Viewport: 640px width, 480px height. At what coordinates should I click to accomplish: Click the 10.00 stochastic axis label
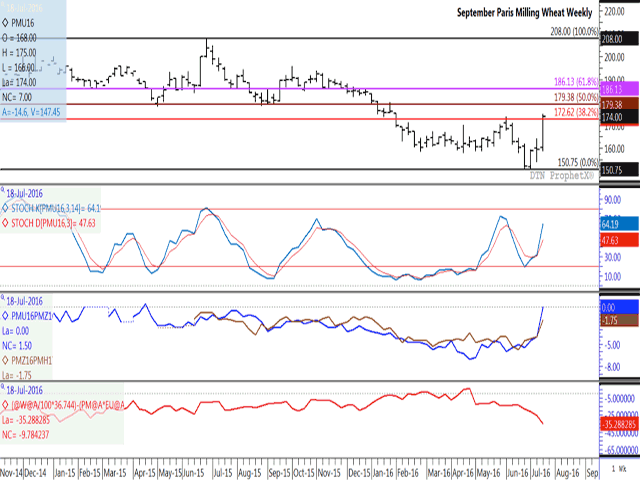point(612,276)
